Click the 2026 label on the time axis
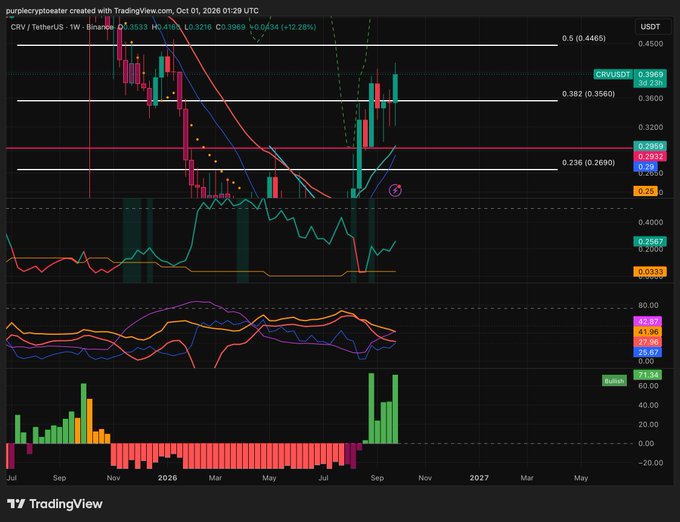 [167, 478]
